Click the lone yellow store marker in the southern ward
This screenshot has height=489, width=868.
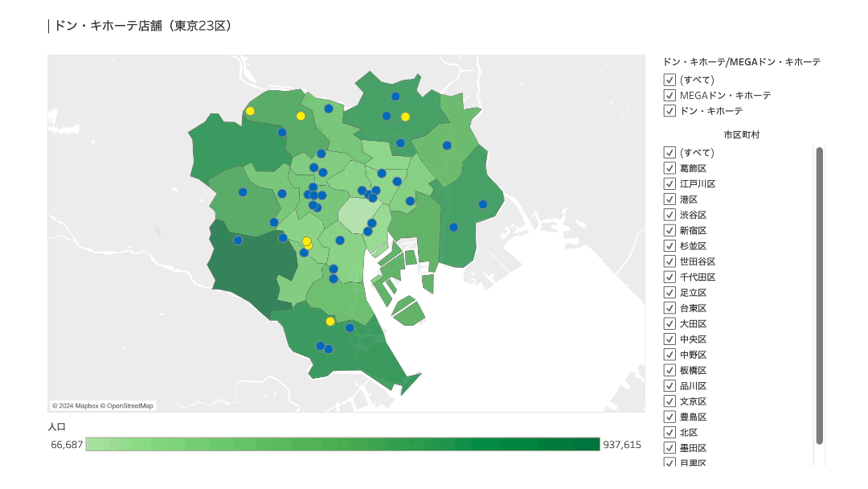[330, 321]
